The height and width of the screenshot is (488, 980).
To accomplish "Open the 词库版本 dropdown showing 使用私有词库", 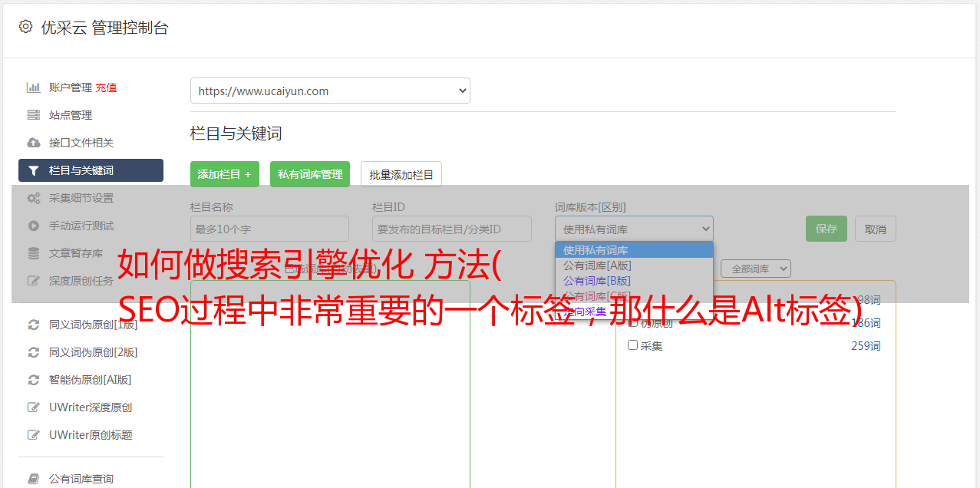I will [634, 229].
